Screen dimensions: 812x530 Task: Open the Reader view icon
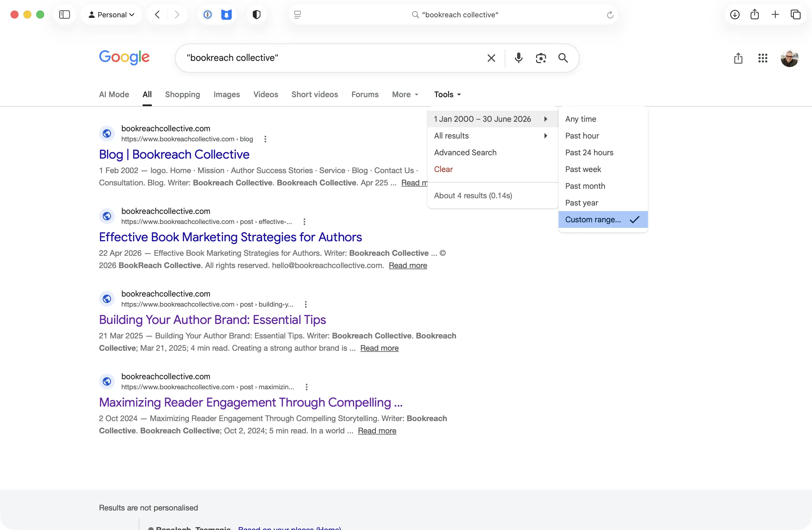tap(297, 15)
